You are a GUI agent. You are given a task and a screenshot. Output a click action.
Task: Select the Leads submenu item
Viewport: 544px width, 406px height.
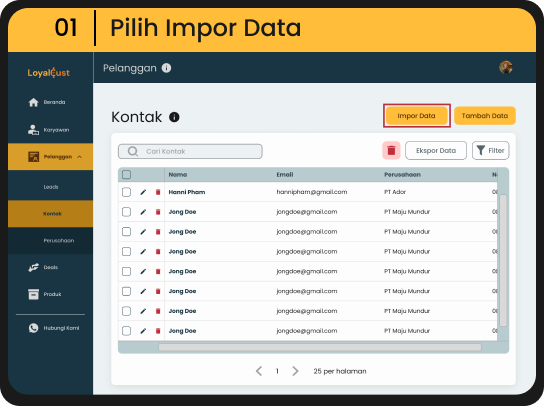coord(51,187)
